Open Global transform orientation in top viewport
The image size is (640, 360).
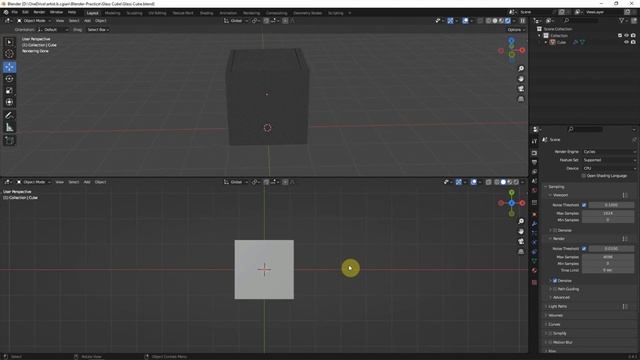tap(236, 20)
